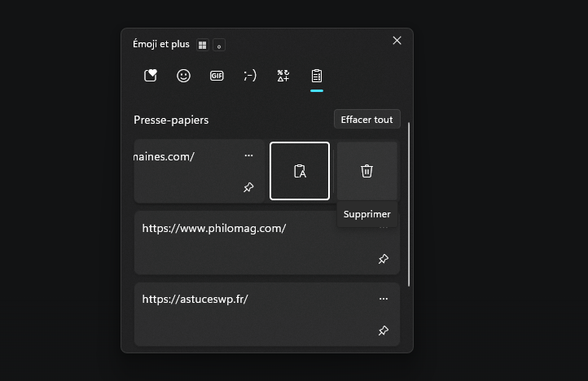Pin the astuceswp.fr clipboard entry

tap(384, 331)
